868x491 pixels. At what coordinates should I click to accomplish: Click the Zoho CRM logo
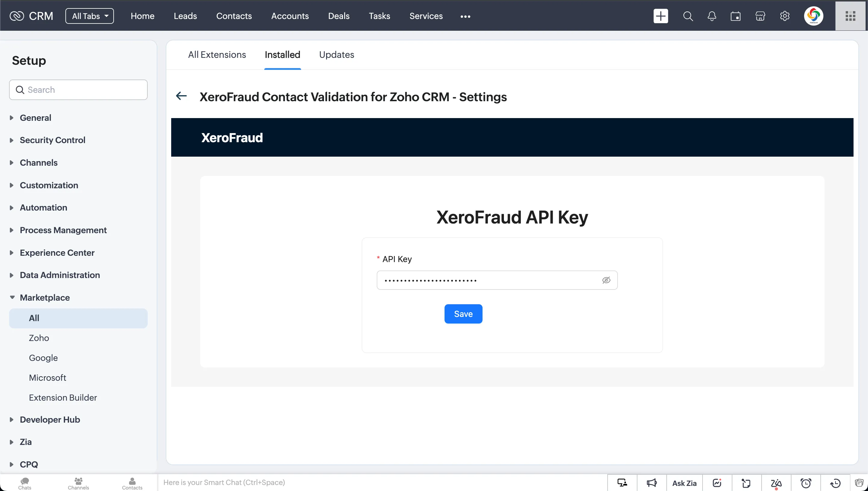[x=31, y=16]
